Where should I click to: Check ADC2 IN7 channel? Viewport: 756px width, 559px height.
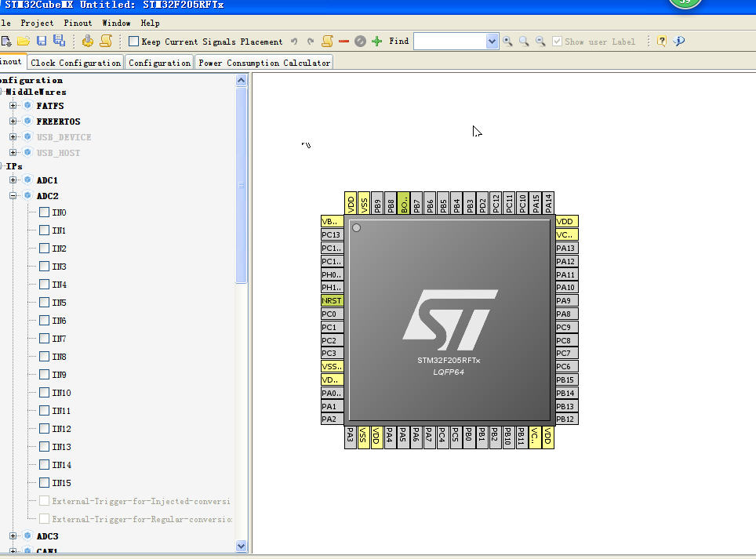pos(45,338)
